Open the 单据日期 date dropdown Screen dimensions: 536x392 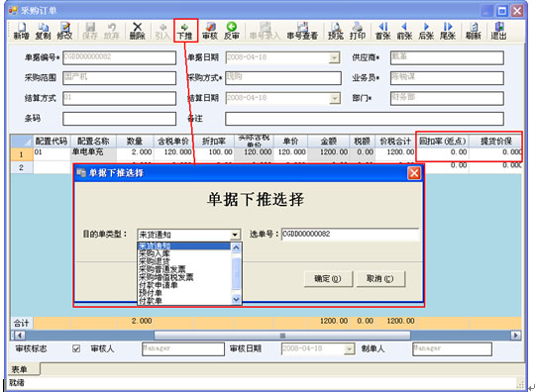point(334,57)
